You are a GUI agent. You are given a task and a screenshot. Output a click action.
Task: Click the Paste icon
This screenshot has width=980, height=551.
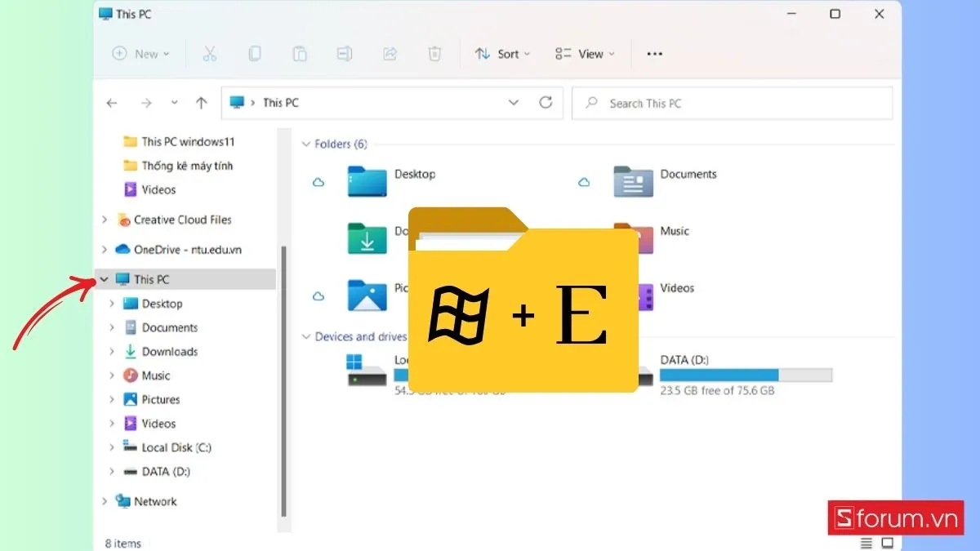300,53
